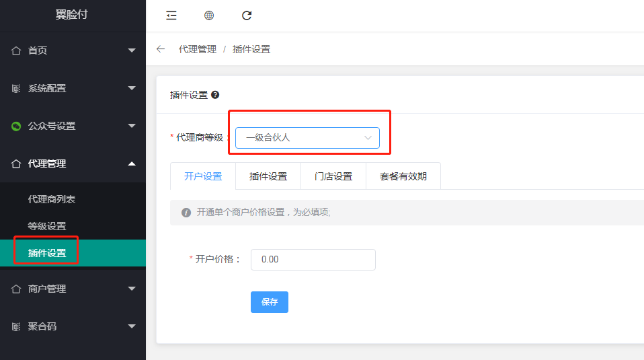Open 代理商列表 in the sidebar
The height and width of the screenshot is (360, 644).
coord(52,199)
